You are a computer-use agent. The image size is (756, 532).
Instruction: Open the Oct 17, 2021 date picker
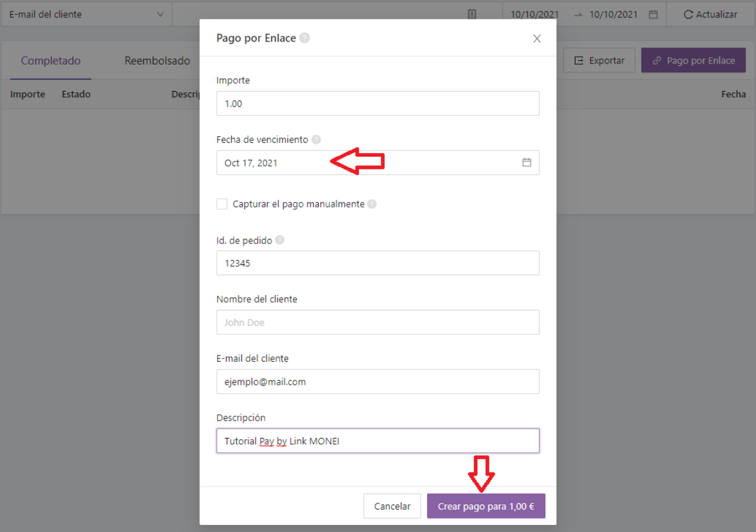[378, 163]
